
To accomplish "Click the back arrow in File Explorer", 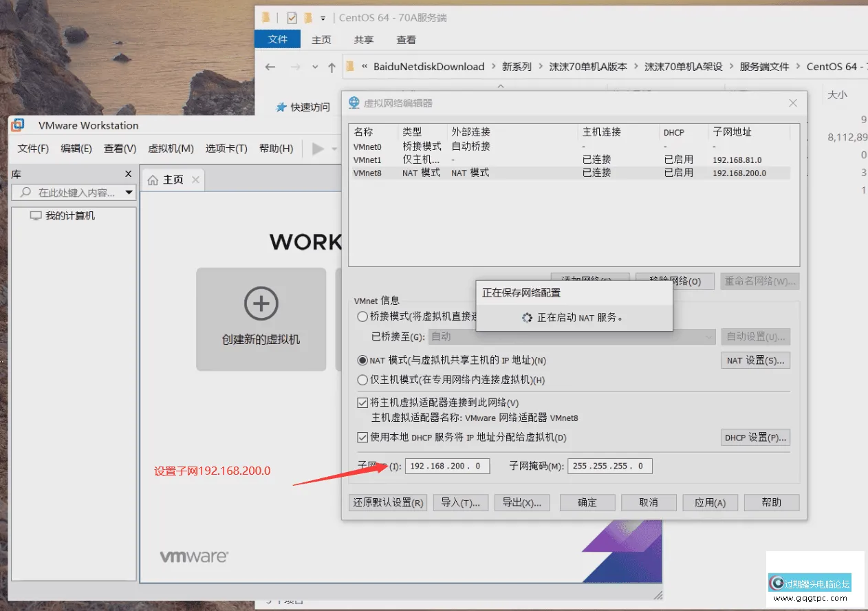I will [270, 67].
